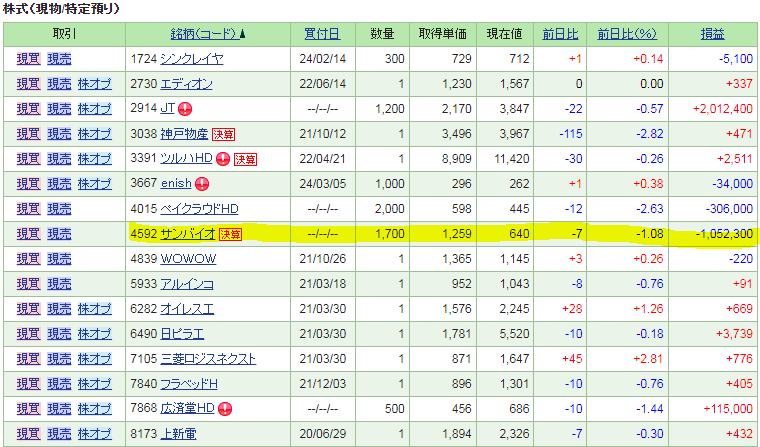Open the フラベッドH stock link

189,384
